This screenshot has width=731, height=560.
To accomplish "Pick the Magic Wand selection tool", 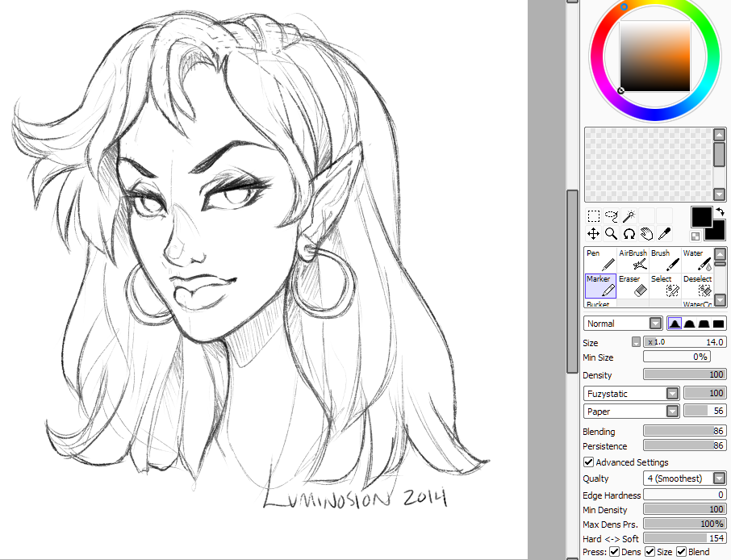I will pyautogui.click(x=628, y=215).
